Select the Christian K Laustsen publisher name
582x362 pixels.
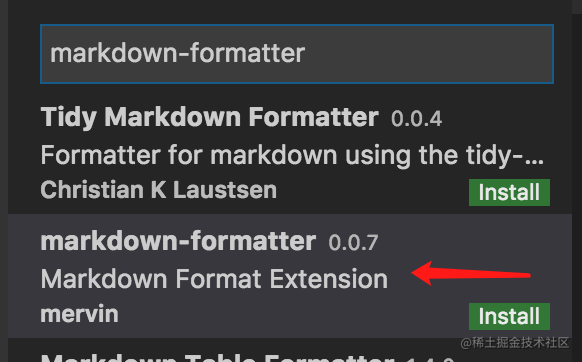coord(158,190)
